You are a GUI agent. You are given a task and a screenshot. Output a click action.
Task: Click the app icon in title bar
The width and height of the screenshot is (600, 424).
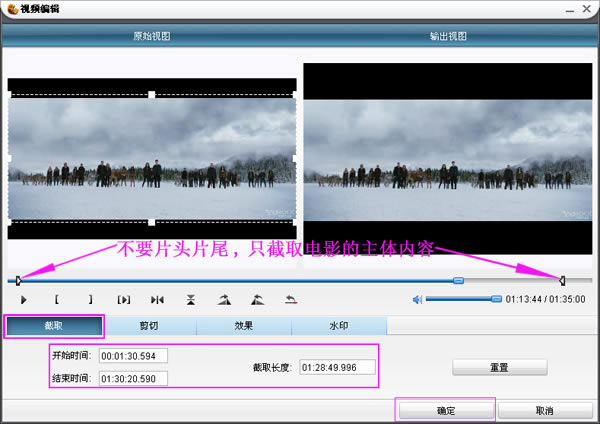click(x=13, y=9)
